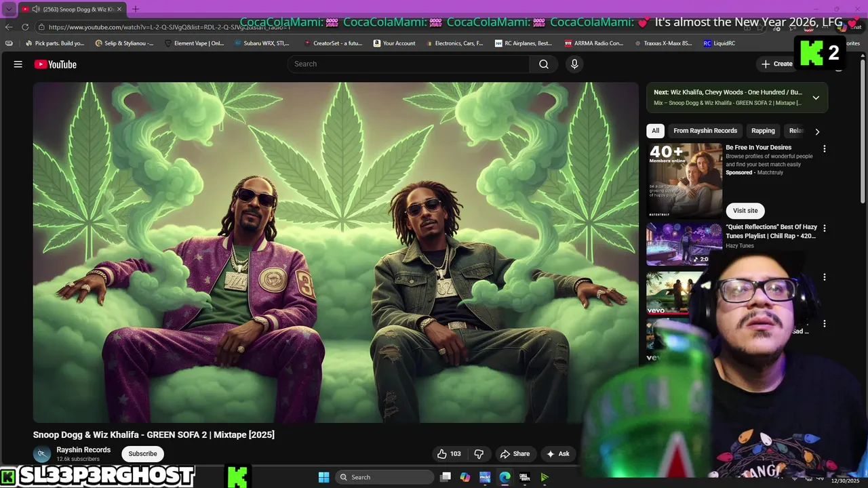The height and width of the screenshot is (488, 868).
Task: Open options for Be Free In Your Desires ad
Action: [x=825, y=148]
